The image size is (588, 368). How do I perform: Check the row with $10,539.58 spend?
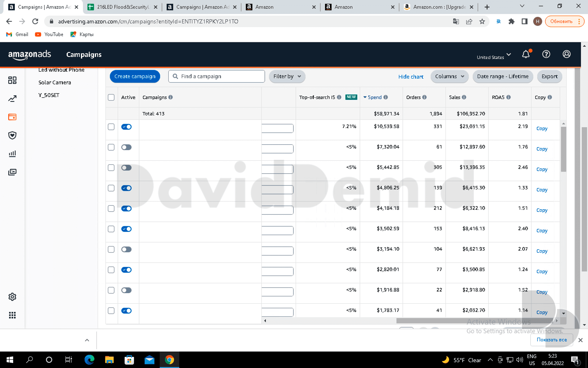pyautogui.click(x=111, y=127)
